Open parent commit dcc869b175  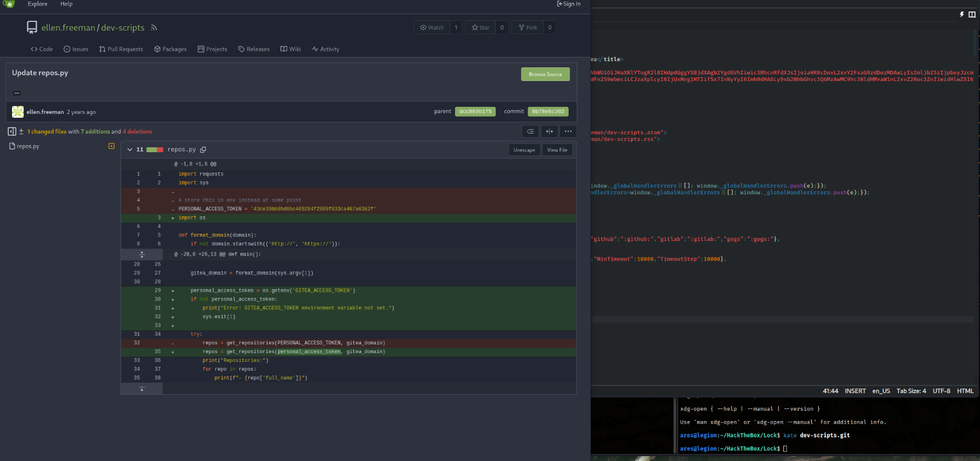[475, 112]
